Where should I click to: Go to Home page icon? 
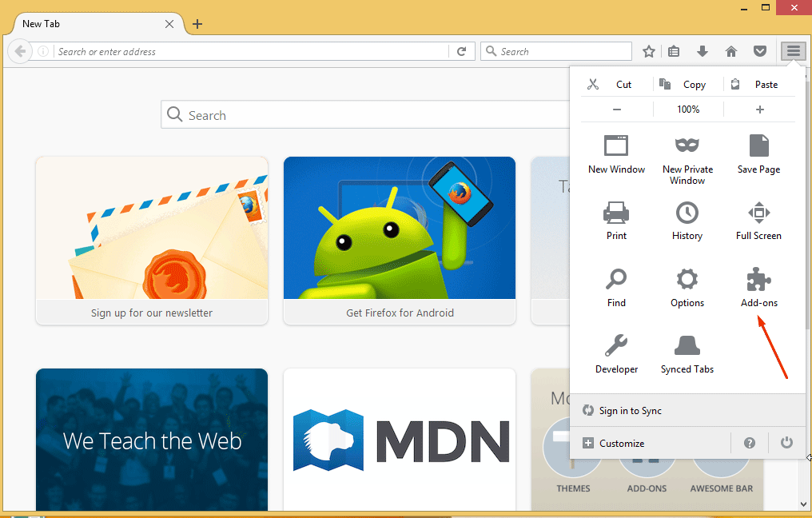[730, 51]
